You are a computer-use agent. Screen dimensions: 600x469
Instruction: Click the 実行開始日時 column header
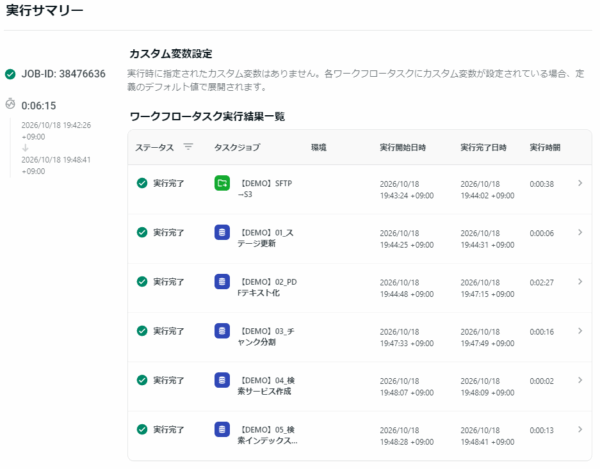[403, 147]
